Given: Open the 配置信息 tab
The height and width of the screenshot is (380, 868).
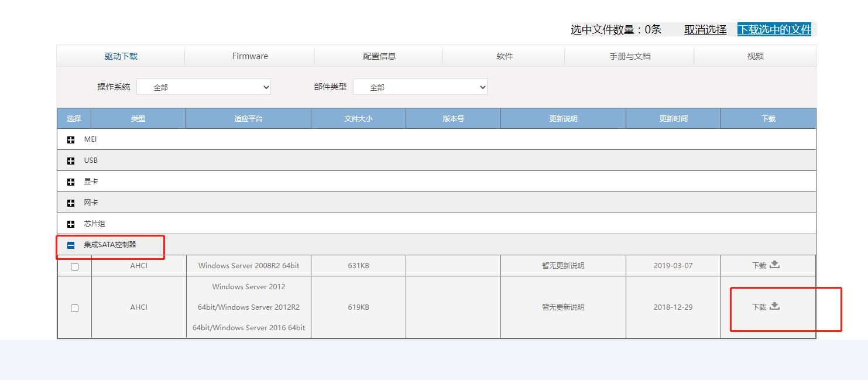Looking at the screenshot, I should tap(379, 56).
